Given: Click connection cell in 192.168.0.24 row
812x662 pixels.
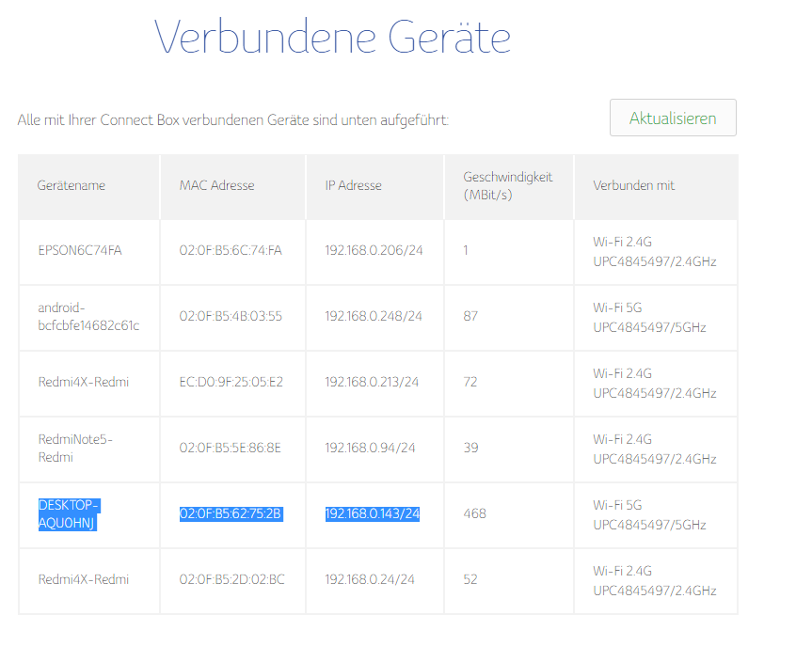Looking at the screenshot, I should click(x=655, y=580).
